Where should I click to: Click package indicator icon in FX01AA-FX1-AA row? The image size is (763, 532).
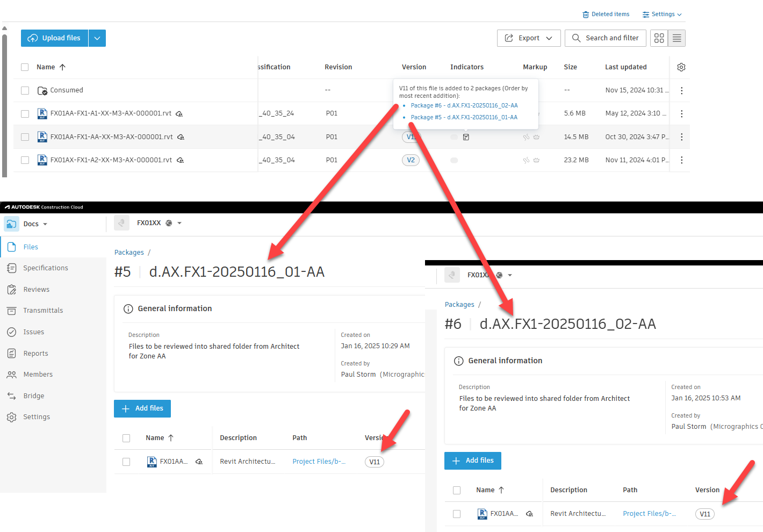point(466,137)
